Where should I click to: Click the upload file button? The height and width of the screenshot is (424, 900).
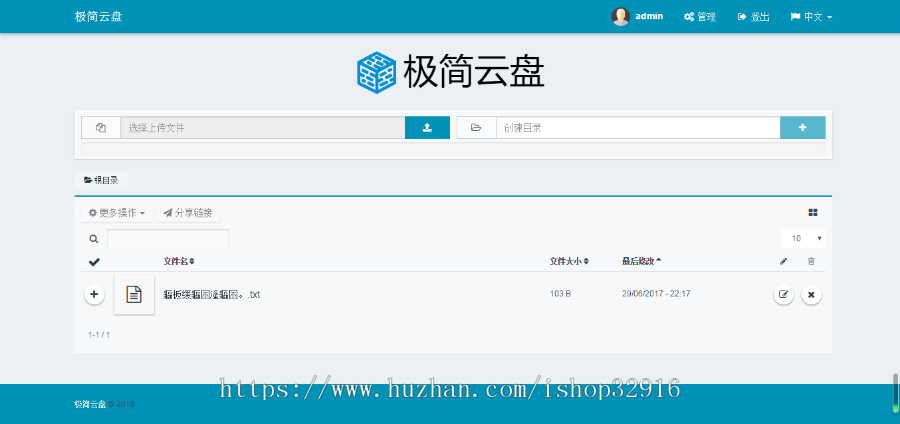coord(427,128)
